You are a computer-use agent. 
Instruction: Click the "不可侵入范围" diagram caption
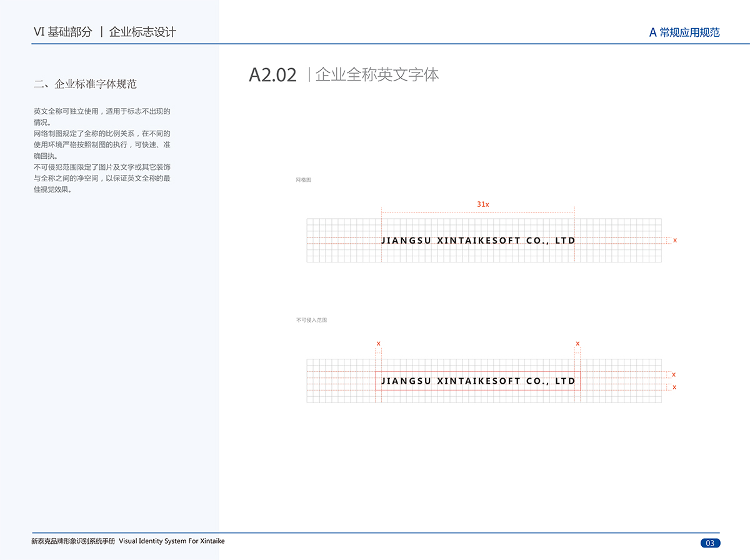click(311, 320)
